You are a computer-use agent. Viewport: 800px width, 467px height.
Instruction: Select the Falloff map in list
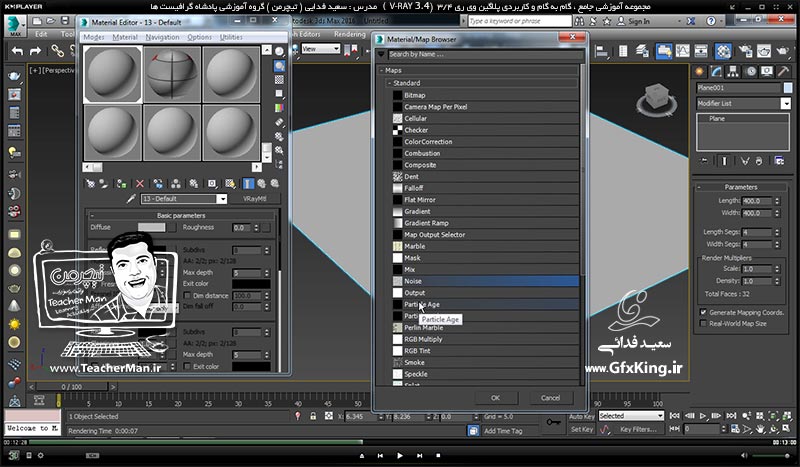point(486,188)
